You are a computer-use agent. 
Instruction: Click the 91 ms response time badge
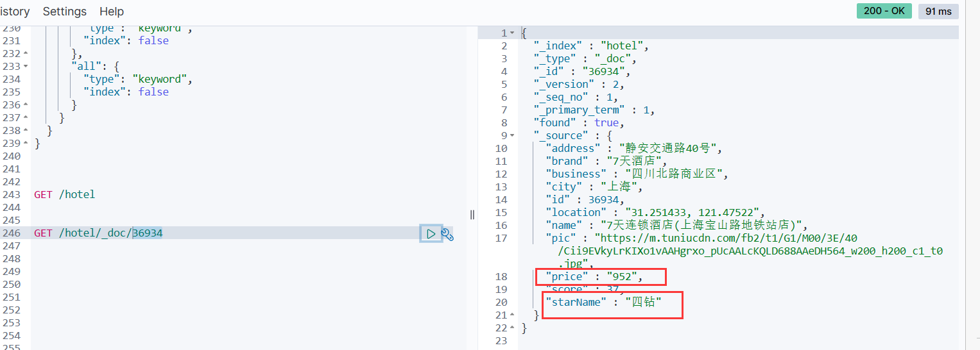938,11
